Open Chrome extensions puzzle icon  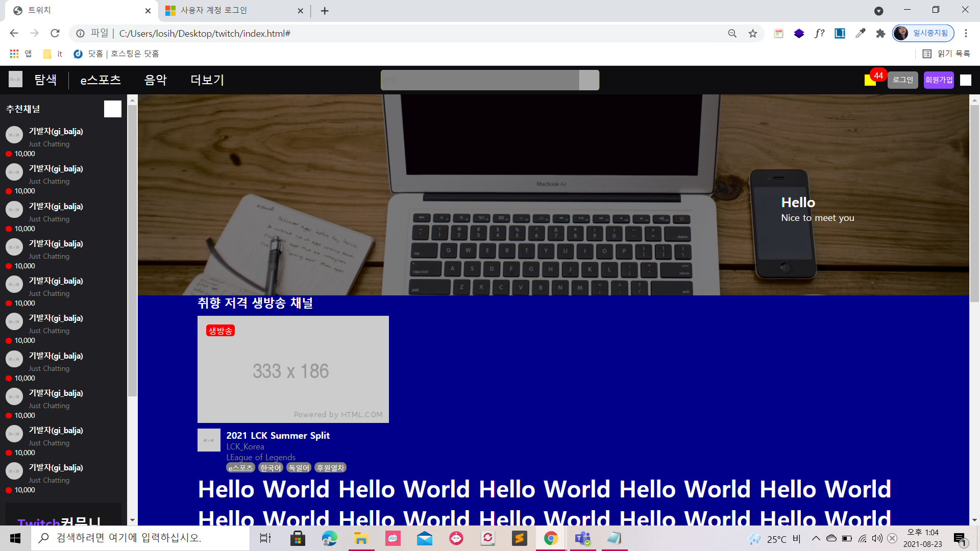pos(880,34)
